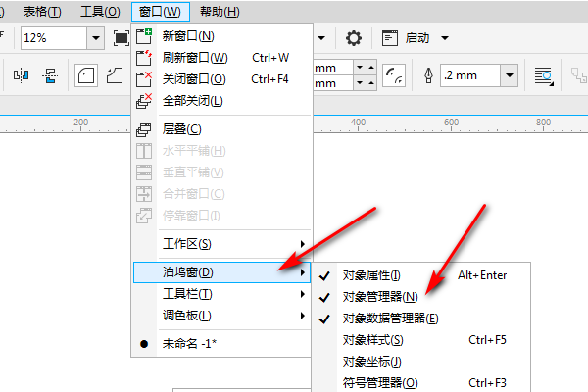
Task: Click the launch (启动) window icon
Action: (x=390, y=38)
